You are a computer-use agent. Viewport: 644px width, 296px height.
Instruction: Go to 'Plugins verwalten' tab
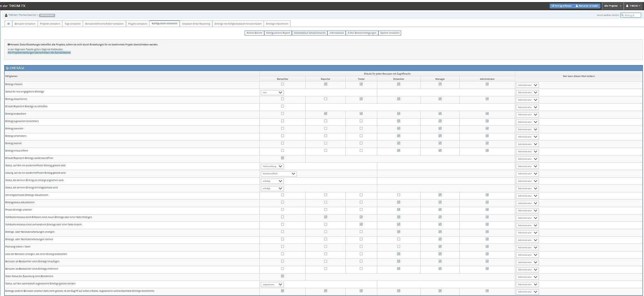click(138, 24)
